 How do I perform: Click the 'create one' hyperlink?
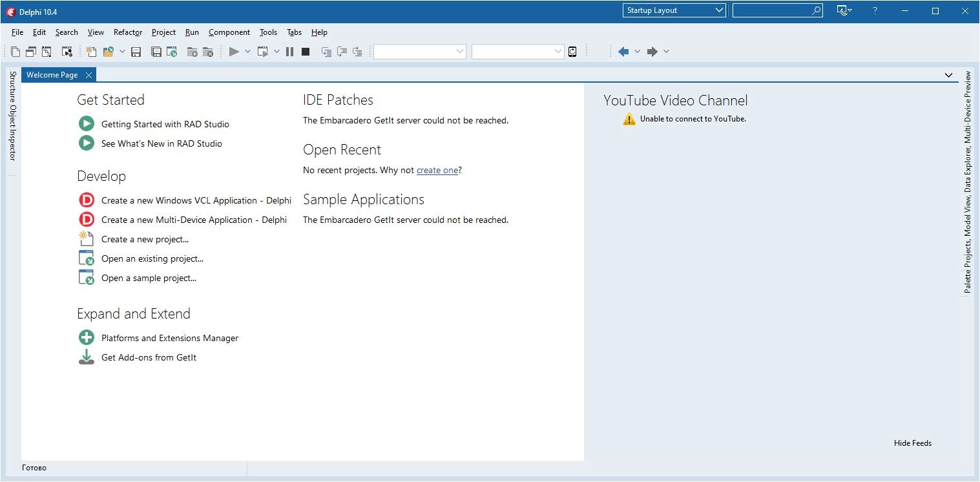pyautogui.click(x=437, y=170)
